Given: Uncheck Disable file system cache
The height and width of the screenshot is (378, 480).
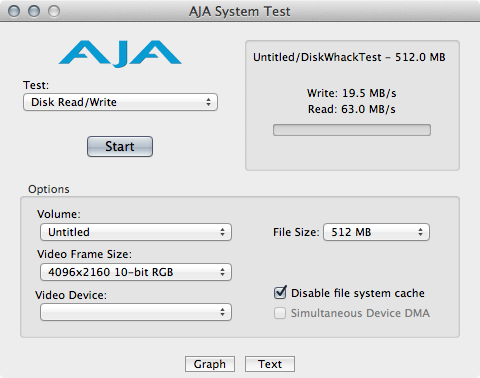Looking at the screenshot, I should click(280, 293).
